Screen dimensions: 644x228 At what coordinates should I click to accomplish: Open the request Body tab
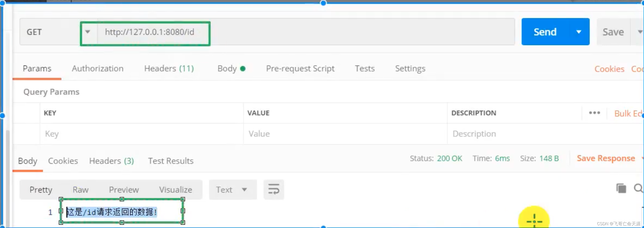click(231, 68)
